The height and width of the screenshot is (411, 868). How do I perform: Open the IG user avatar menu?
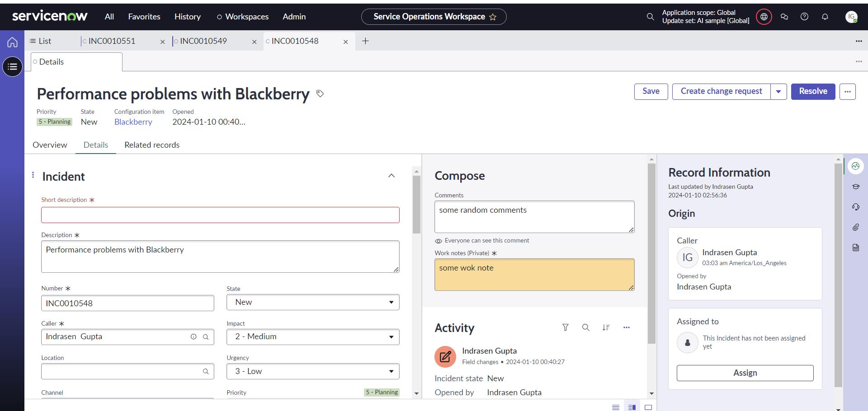[x=852, y=17]
